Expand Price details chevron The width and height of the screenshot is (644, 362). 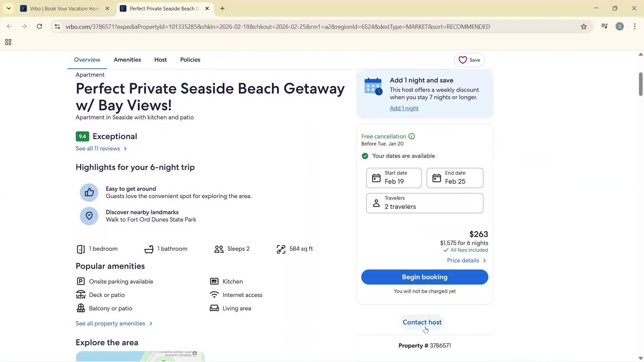tap(484, 260)
